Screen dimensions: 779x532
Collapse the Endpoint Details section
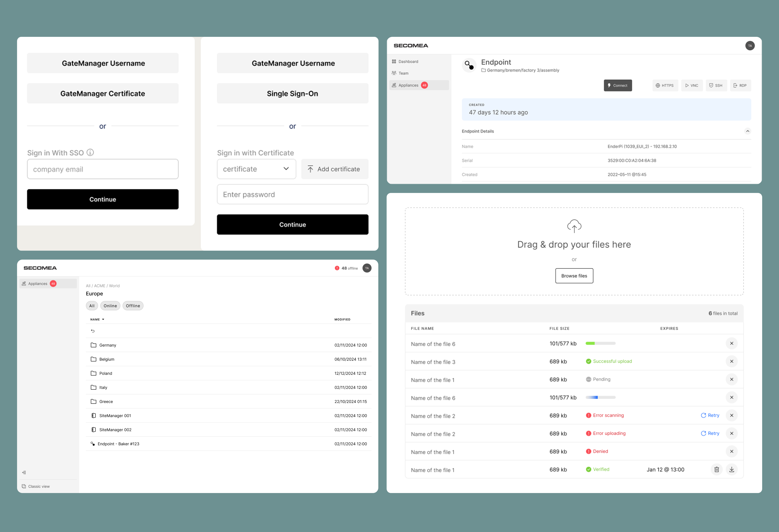tap(747, 131)
